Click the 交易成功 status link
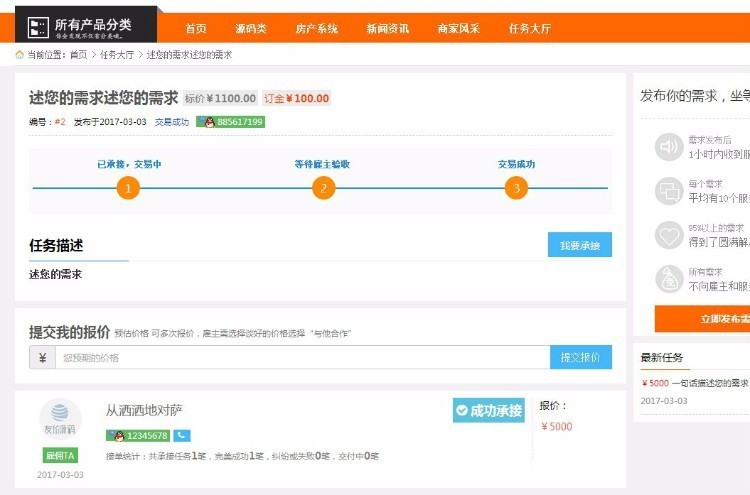This screenshot has width=750, height=495. pos(172,122)
